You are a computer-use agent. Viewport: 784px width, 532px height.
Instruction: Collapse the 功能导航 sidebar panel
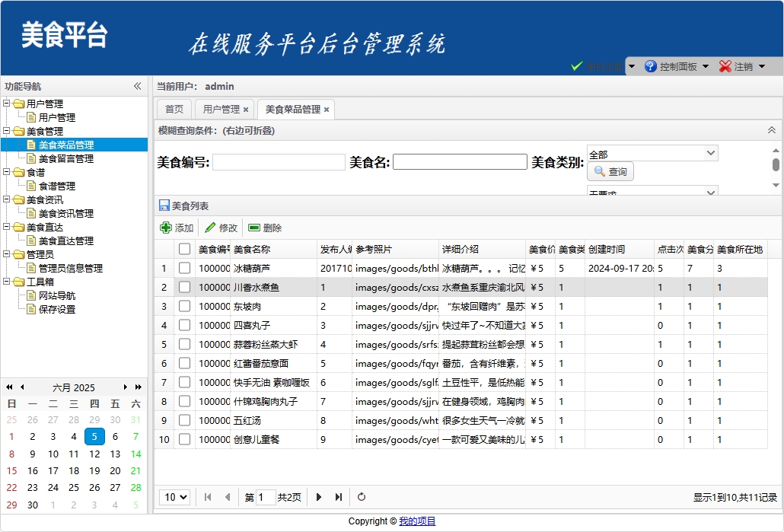click(x=138, y=86)
